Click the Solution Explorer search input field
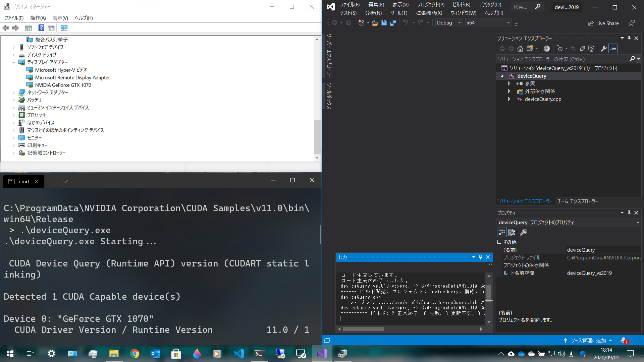Image resolution: width=644 pixels, height=362 pixels. (x=553, y=59)
